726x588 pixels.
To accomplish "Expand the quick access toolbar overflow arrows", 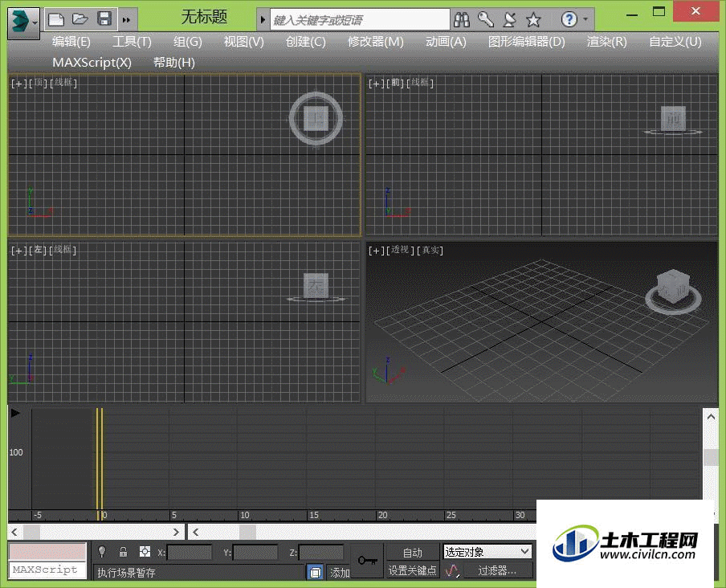I will click(126, 20).
